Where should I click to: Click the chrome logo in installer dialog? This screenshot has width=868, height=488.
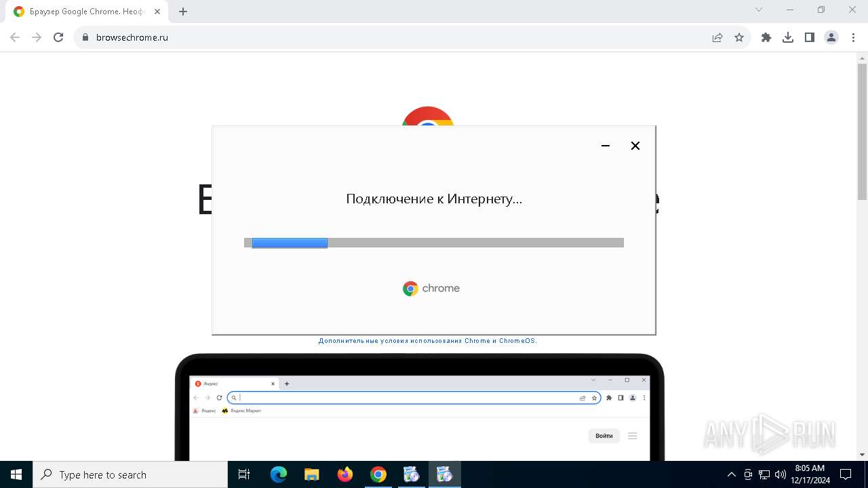431,289
